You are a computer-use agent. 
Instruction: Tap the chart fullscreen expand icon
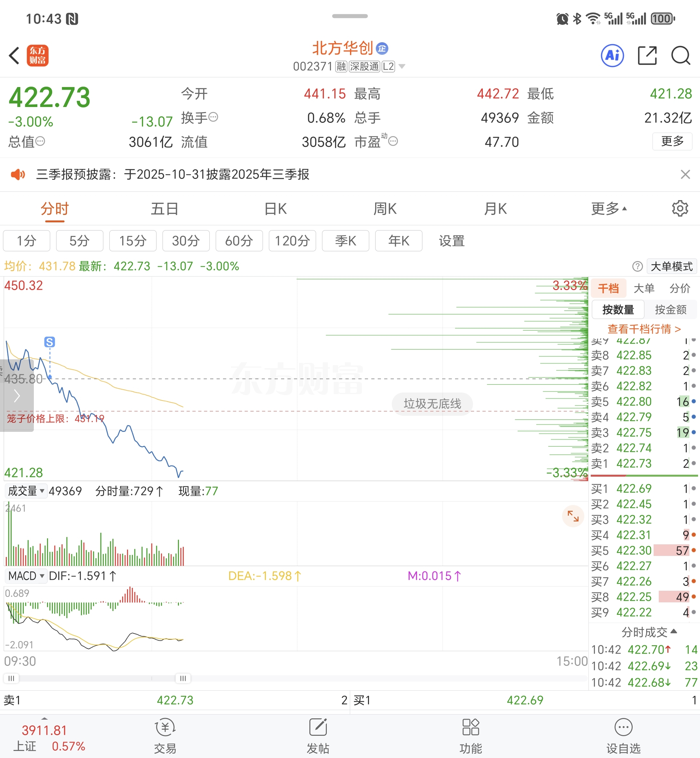click(573, 516)
